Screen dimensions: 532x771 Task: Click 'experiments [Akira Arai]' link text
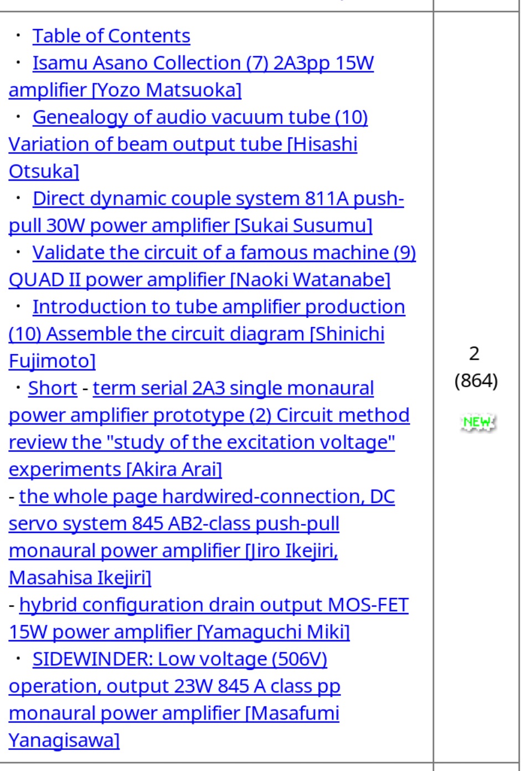115,470
